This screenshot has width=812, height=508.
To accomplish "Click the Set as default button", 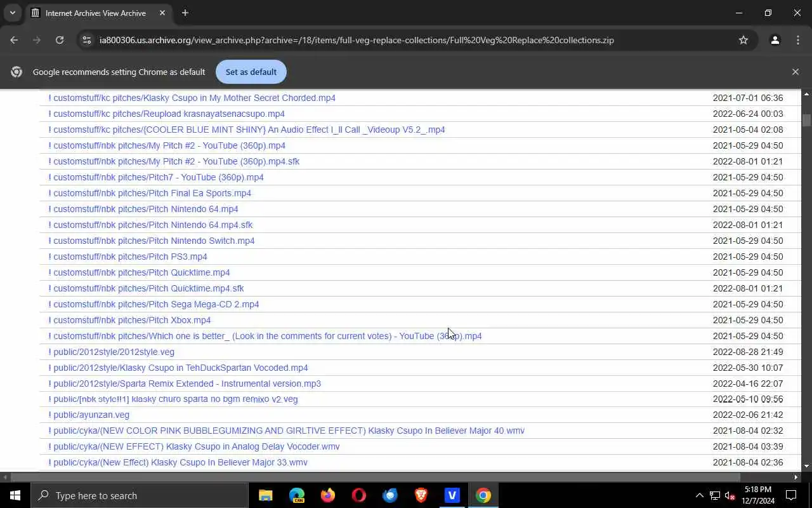I will coord(251,72).
